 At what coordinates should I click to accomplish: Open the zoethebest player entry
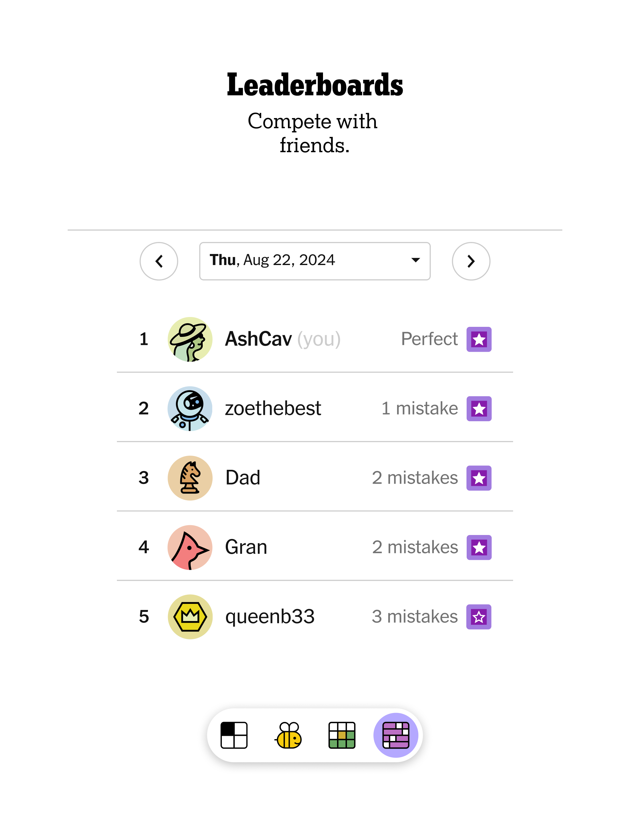pos(273,409)
